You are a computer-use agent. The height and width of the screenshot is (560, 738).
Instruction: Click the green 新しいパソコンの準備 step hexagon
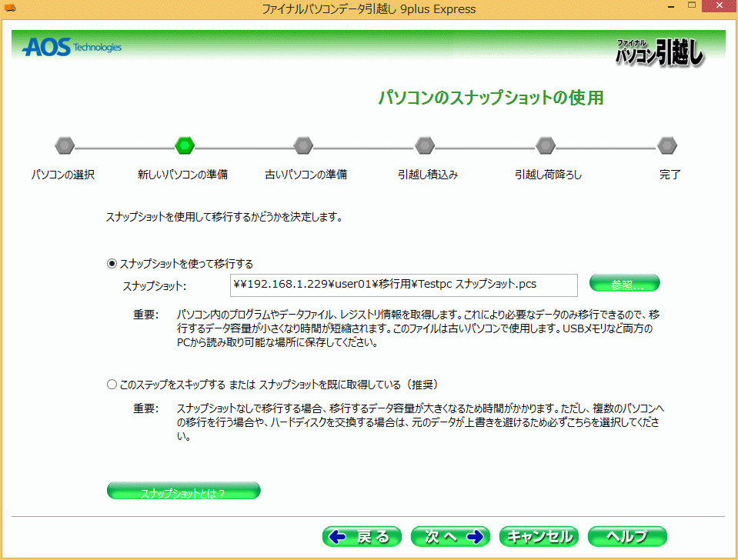click(x=185, y=145)
